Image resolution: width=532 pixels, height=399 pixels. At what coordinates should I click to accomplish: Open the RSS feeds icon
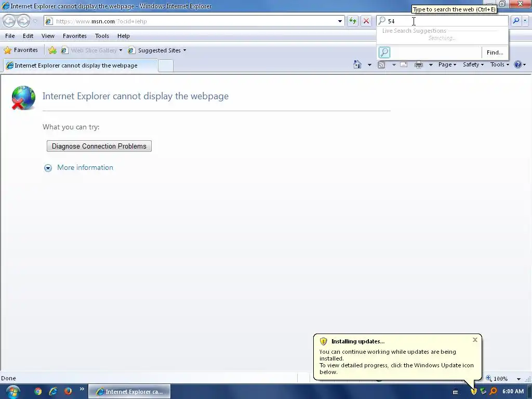(381, 64)
